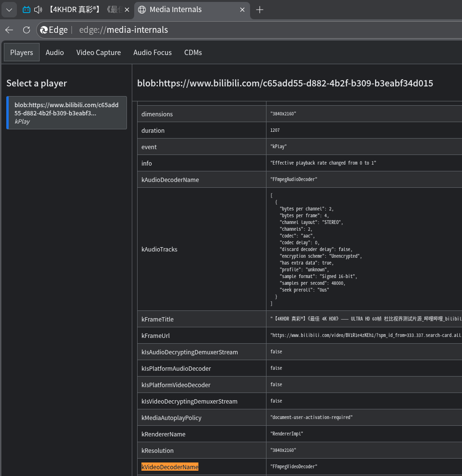This screenshot has width=462, height=476.
Task: Open a new tab with plus button
Action: pos(260,10)
